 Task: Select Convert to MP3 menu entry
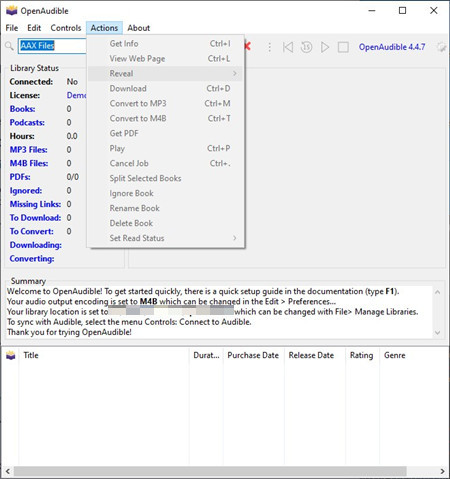[x=166, y=104]
